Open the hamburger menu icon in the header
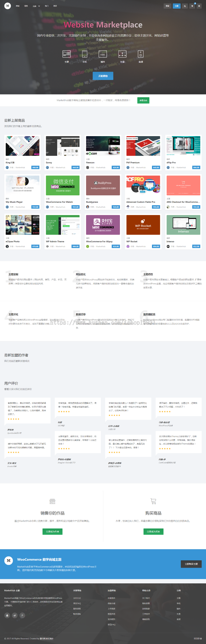The image size is (206, 644). click(199, 6)
